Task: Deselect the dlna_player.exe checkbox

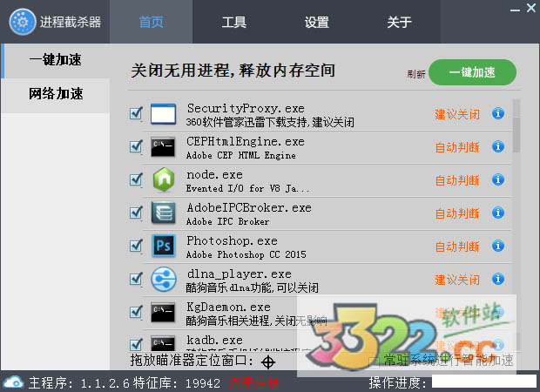Action: click(x=136, y=279)
